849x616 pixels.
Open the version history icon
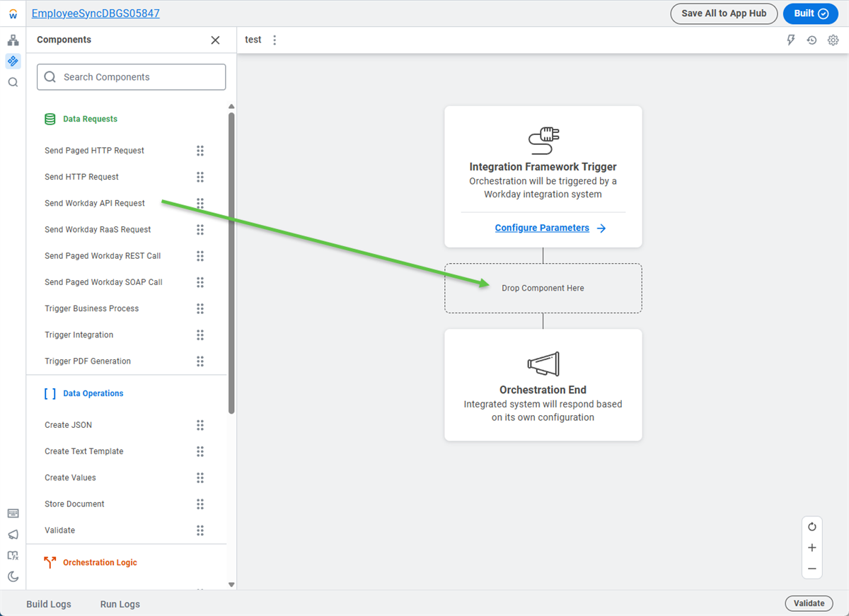[x=812, y=40]
